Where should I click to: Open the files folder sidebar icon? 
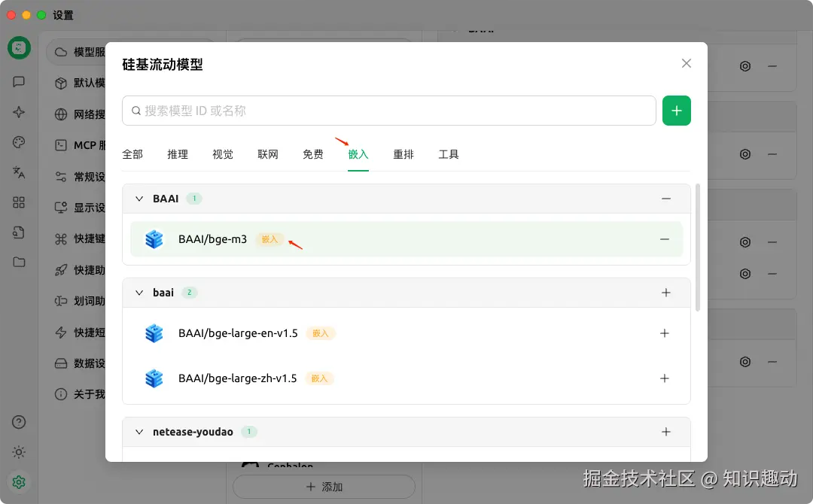19,262
